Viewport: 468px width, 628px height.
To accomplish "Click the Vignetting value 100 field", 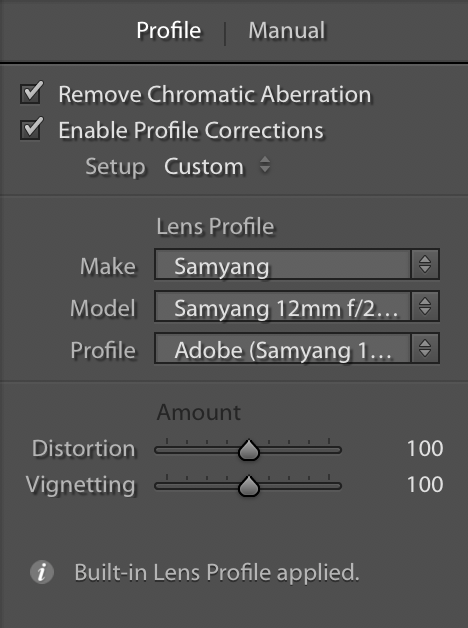I will 425,484.
